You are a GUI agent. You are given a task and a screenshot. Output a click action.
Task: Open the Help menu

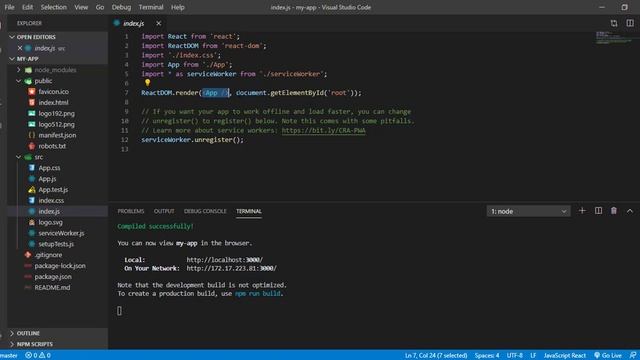[178, 7]
